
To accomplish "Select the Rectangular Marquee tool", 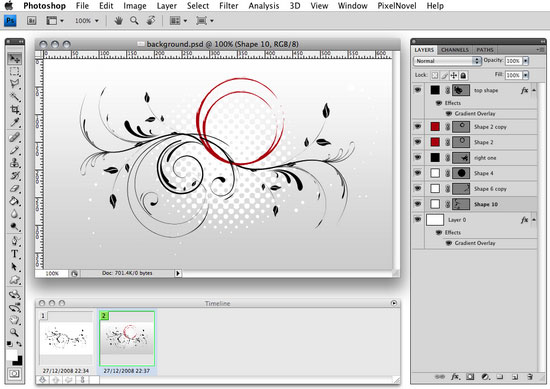I will (14, 72).
